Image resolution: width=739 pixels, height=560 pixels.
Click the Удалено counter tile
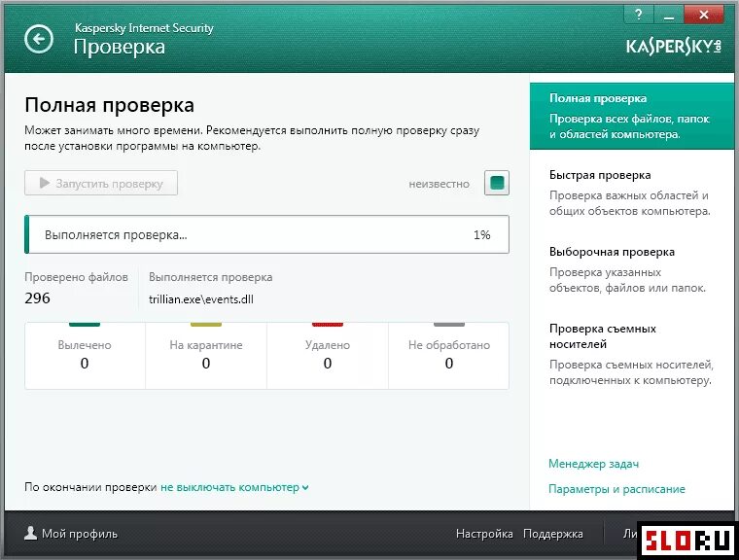[x=328, y=356]
